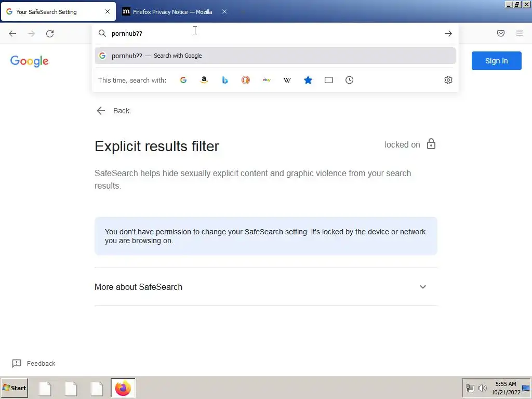Click the browser forward arrow button
The width and height of the screenshot is (532, 399).
click(31, 34)
